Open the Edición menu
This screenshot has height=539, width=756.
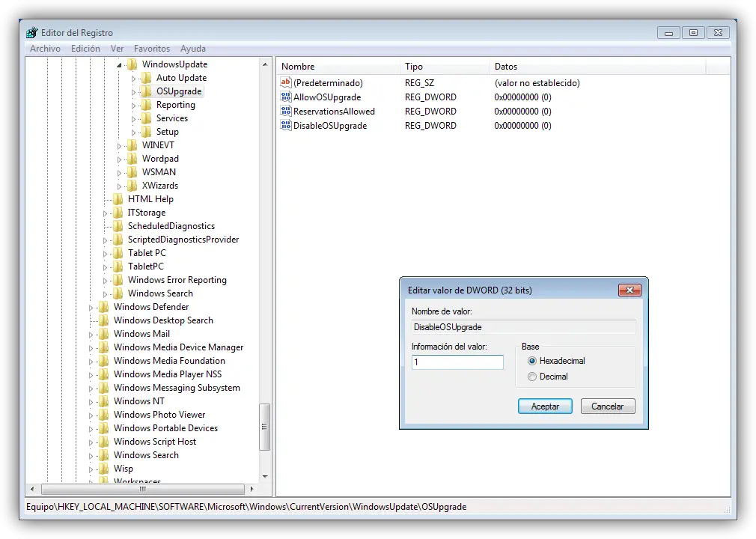[x=85, y=49]
